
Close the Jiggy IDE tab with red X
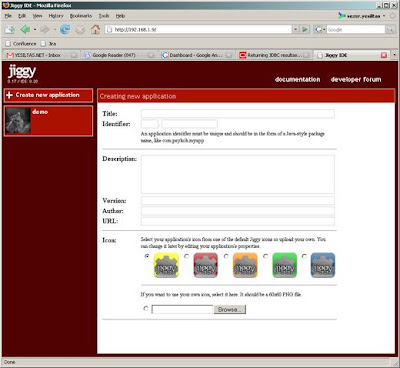(384, 55)
